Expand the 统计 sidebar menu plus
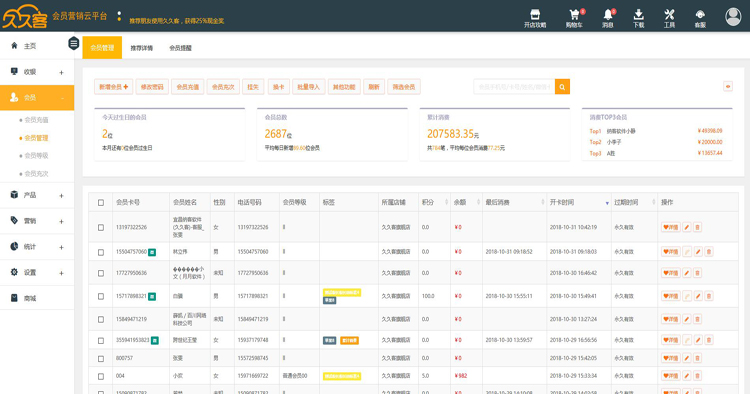 61,247
